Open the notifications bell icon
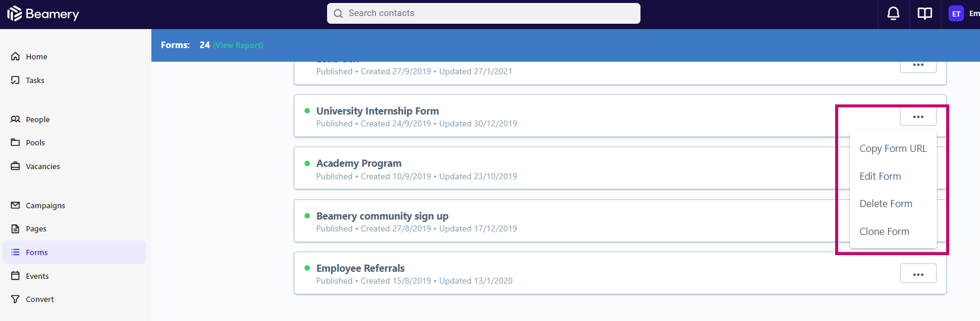The width and height of the screenshot is (980, 321). point(893,13)
